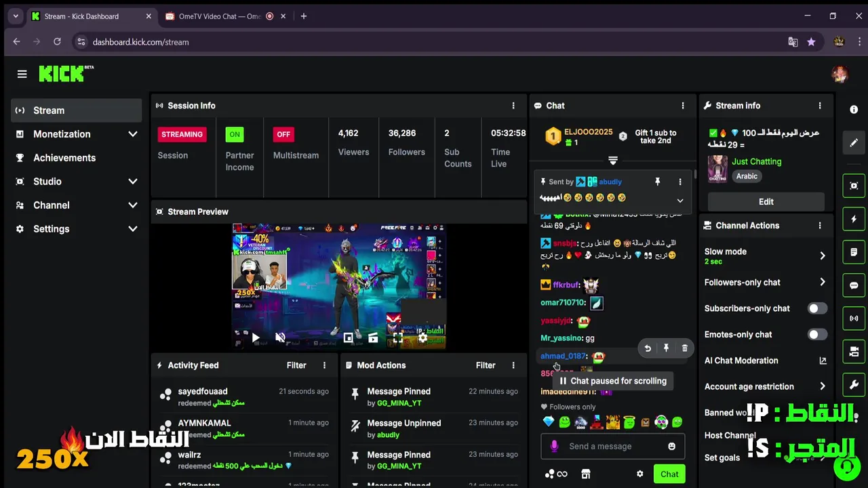Toggle mini player on stream preview
This screenshot has height=488, width=868.
click(x=348, y=337)
